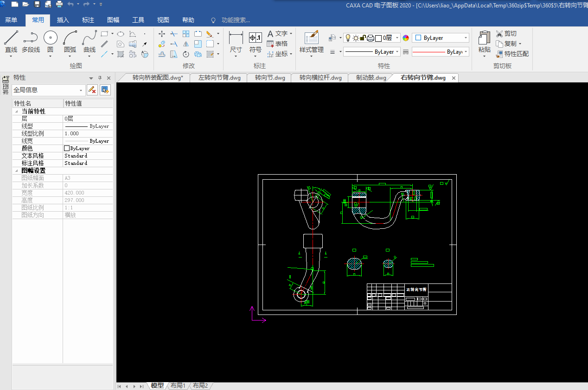This screenshot has width=588, height=390.
Task: Select the 多段线 polyline tool
Action: click(31, 42)
